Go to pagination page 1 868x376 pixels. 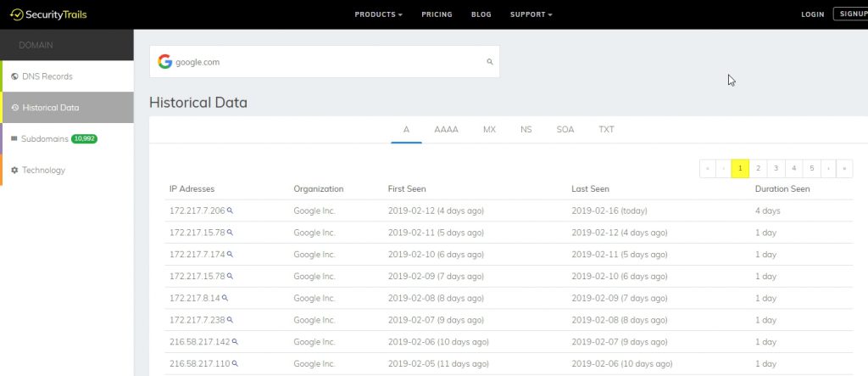pyautogui.click(x=740, y=169)
